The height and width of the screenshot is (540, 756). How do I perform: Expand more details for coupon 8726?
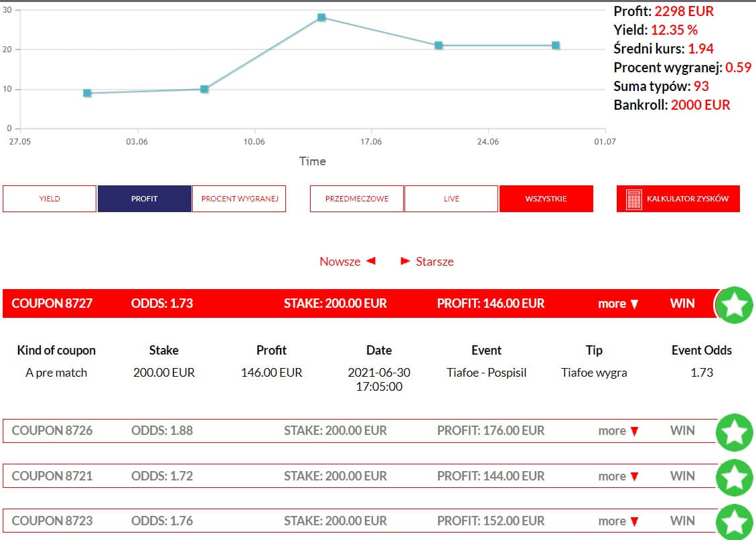pyautogui.click(x=618, y=431)
